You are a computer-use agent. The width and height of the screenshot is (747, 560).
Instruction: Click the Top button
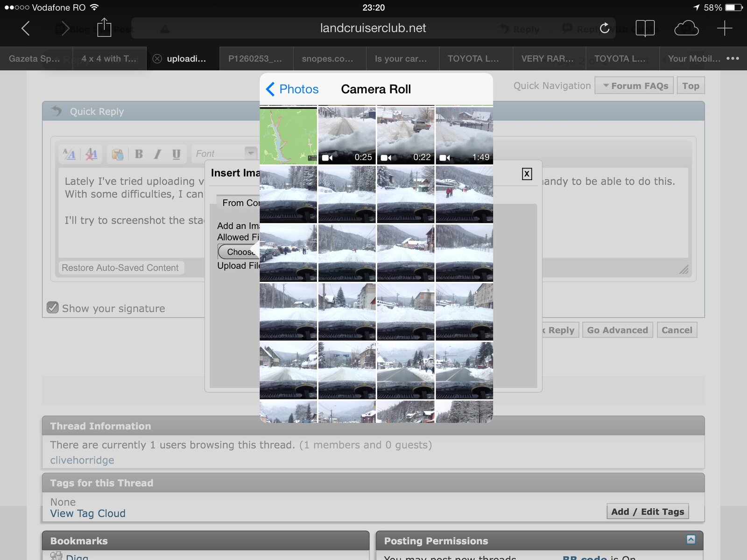pos(691,86)
